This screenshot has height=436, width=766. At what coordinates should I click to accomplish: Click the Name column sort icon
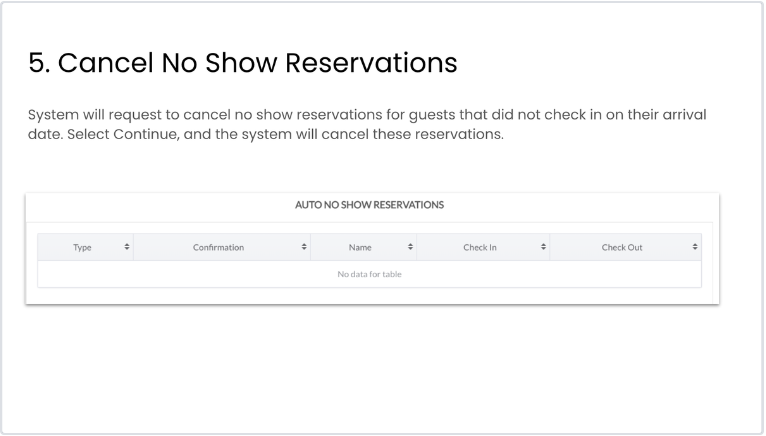(410, 247)
